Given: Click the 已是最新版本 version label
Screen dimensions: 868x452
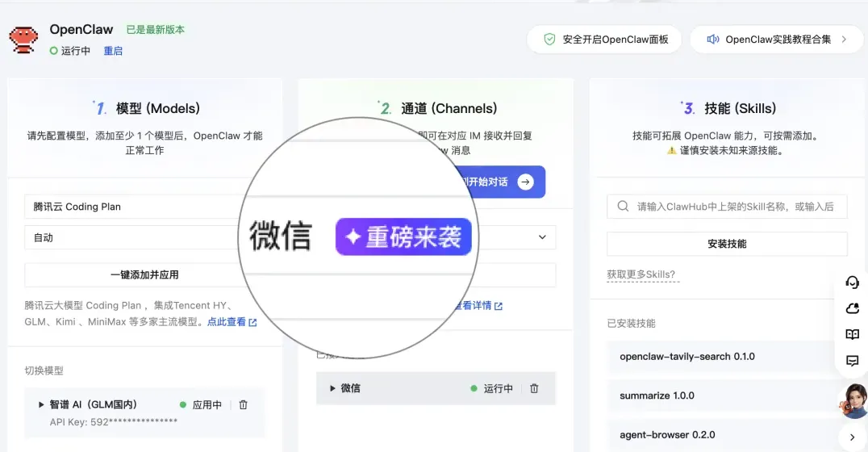Looking at the screenshot, I should pos(156,30).
